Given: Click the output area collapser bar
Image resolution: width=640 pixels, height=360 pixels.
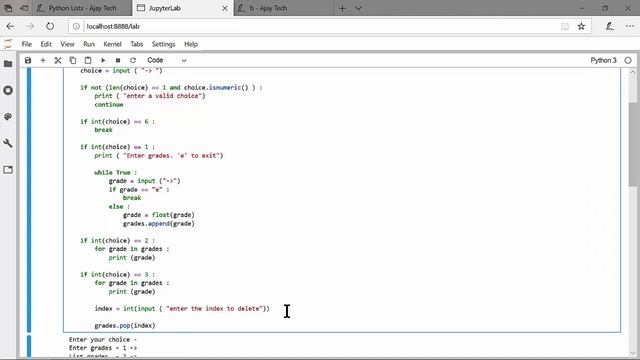Looking at the screenshot, I should [x=29, y=346].
